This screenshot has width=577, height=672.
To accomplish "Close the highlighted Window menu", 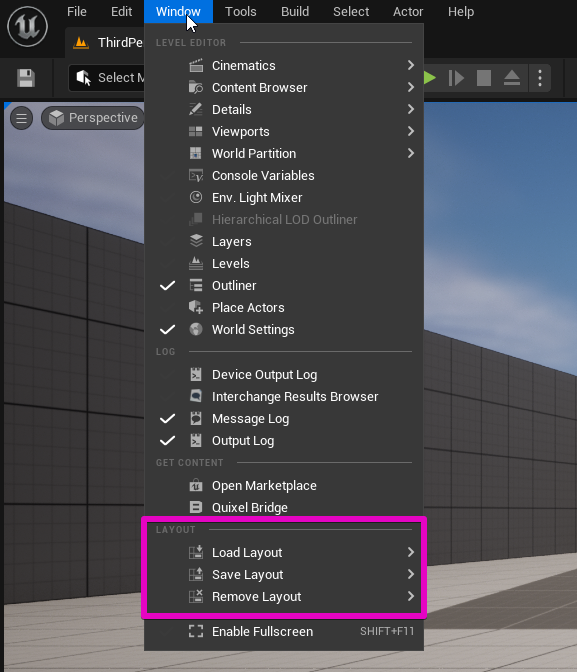I will coord(178,12).
